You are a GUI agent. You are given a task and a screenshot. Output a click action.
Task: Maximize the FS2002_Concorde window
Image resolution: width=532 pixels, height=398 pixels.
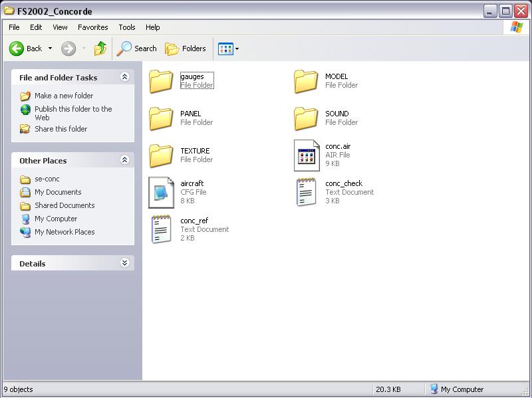pyautogui.click(x=505, y=11)
